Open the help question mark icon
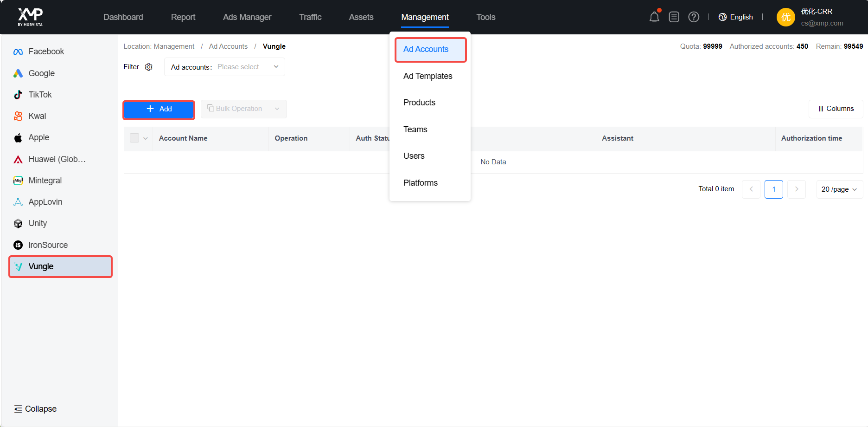The width and height of the screenshot is (868, 427). click(694, 17)
